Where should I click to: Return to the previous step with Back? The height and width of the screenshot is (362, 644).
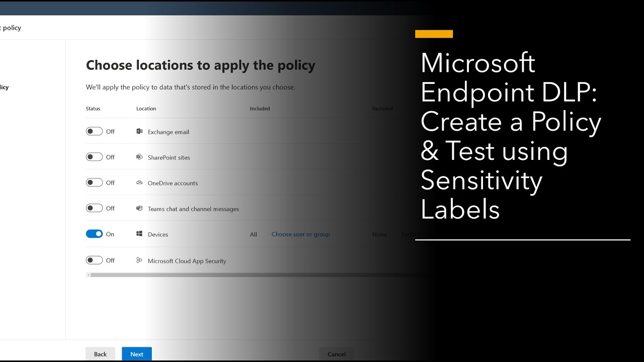pyautogui.click(x=100, y=354)
